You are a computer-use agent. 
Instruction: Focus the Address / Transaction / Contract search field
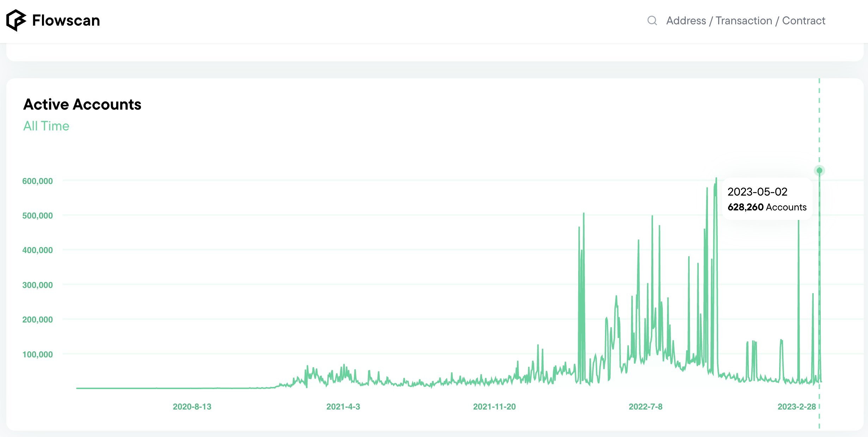point(745,20)
